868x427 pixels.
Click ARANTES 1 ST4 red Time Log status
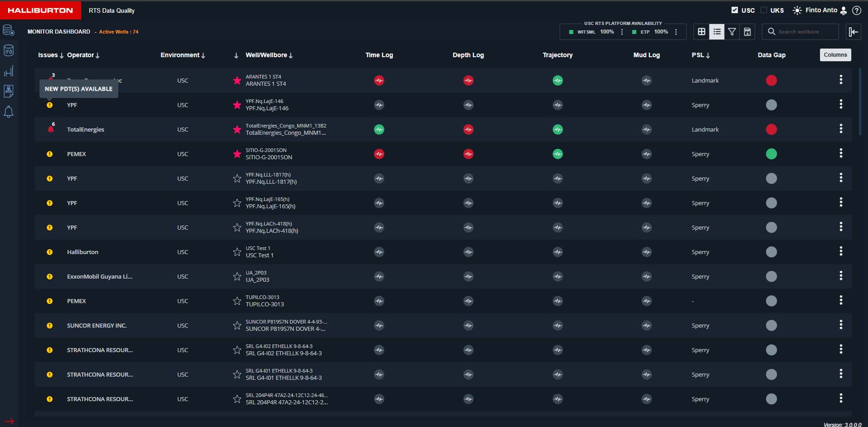379,80
